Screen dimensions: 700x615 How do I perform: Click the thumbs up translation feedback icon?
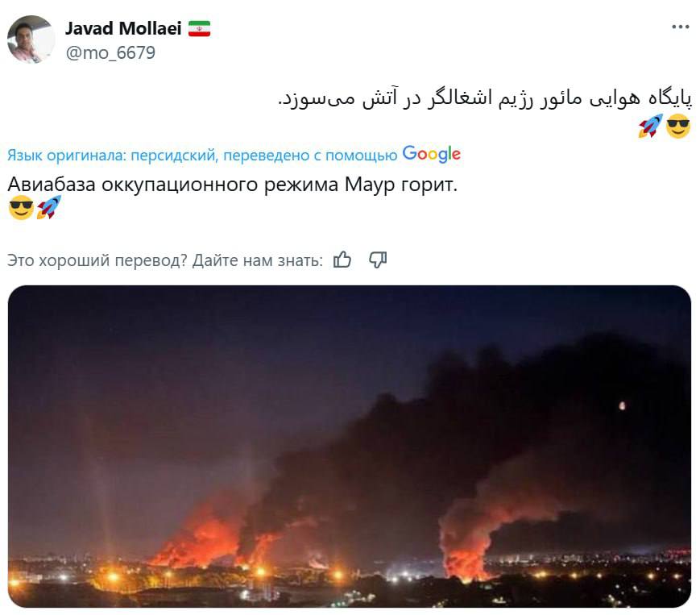click(x=342, y=260)
